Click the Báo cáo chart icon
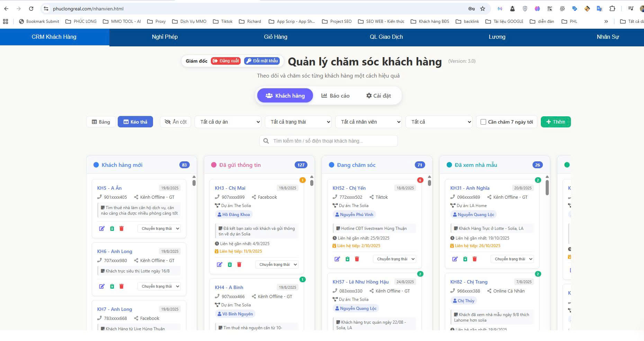The width and height of the screenshot is (644, 341). (x=324, y=95)
